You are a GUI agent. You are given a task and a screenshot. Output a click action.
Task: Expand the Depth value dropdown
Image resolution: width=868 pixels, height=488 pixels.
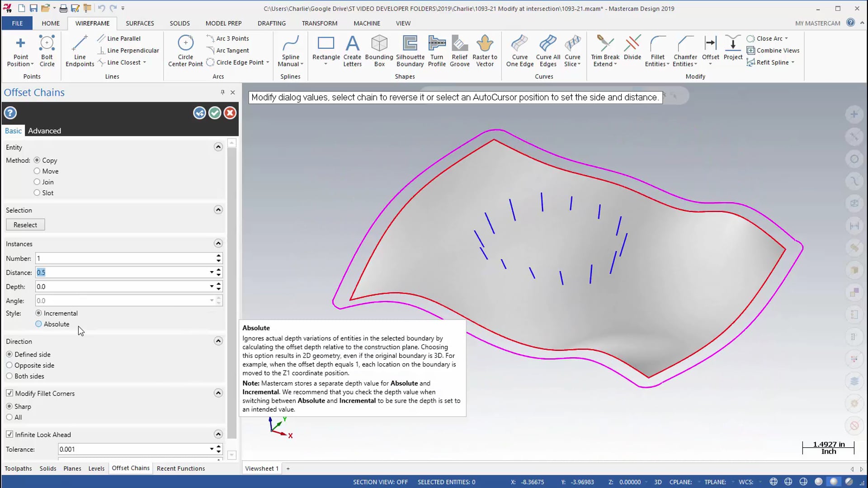coord(211,286)
